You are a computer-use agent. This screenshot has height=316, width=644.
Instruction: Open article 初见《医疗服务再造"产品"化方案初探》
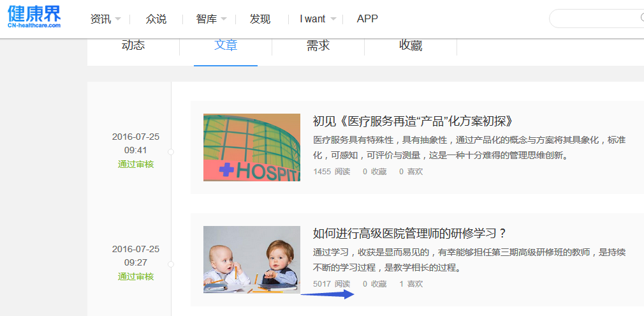click(413, 121)
